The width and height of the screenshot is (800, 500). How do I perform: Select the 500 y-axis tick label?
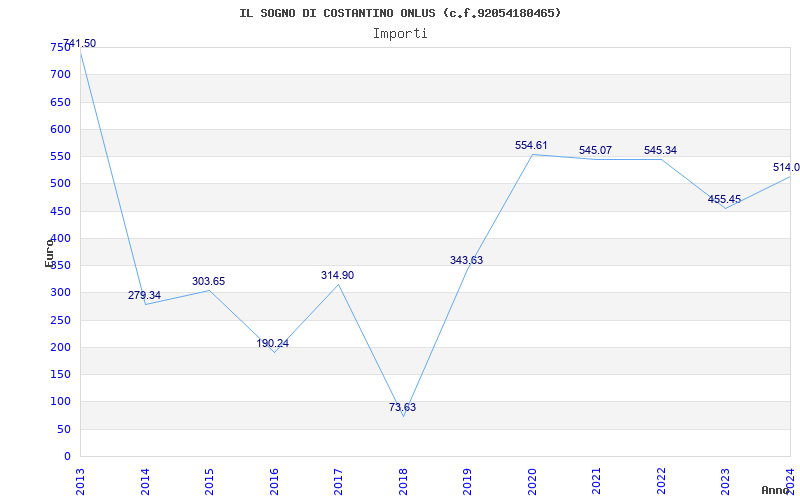tap(60, 184)
